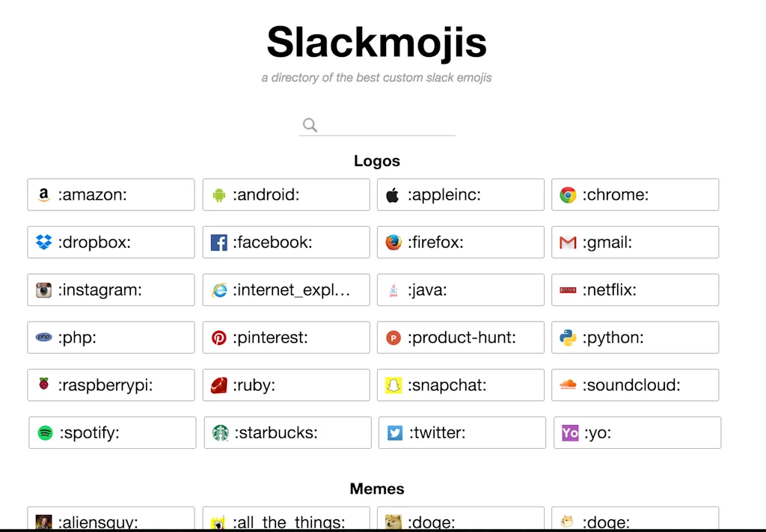The height and width of the screenshot is (532, 766).
Task: Click the search input field
Action: click(376, 124)
